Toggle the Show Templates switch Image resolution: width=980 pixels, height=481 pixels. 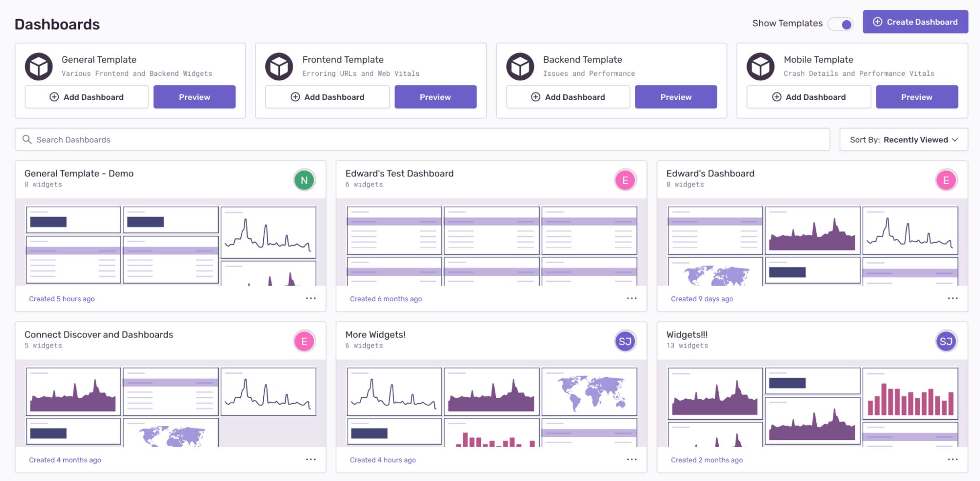point(841,24)
